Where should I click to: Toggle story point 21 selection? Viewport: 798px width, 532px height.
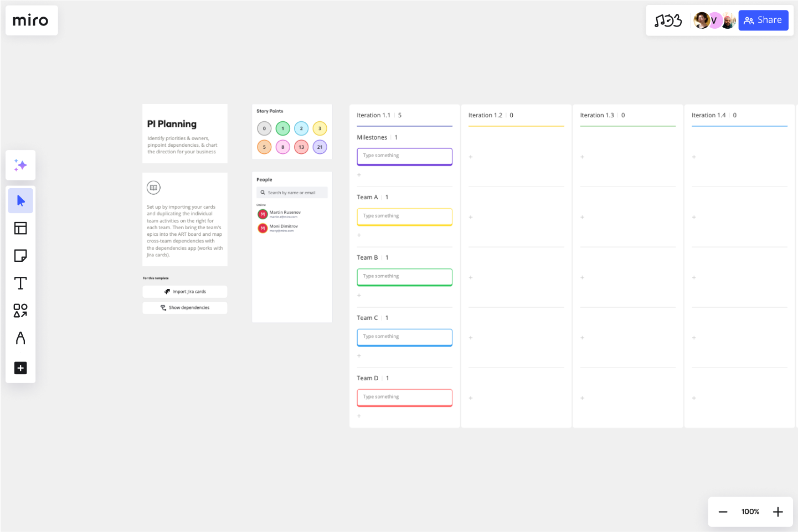pyautogui.click(x=320, y=147)
